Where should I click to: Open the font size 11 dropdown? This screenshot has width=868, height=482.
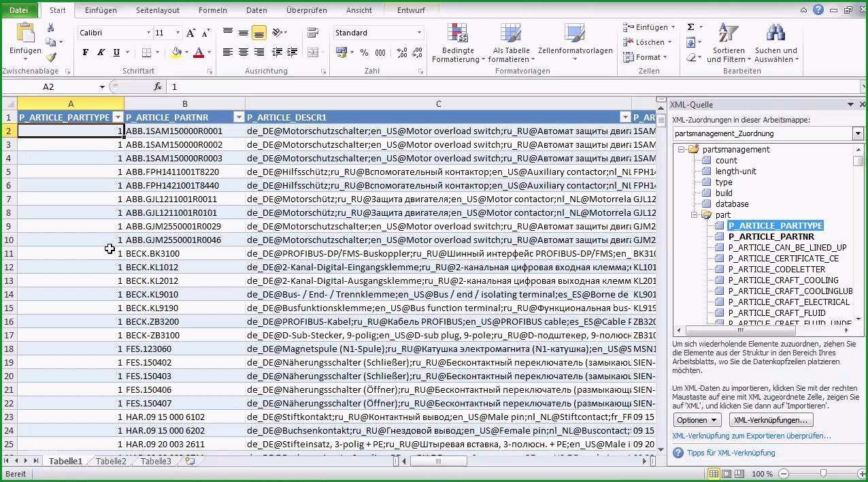click(178, 33)
